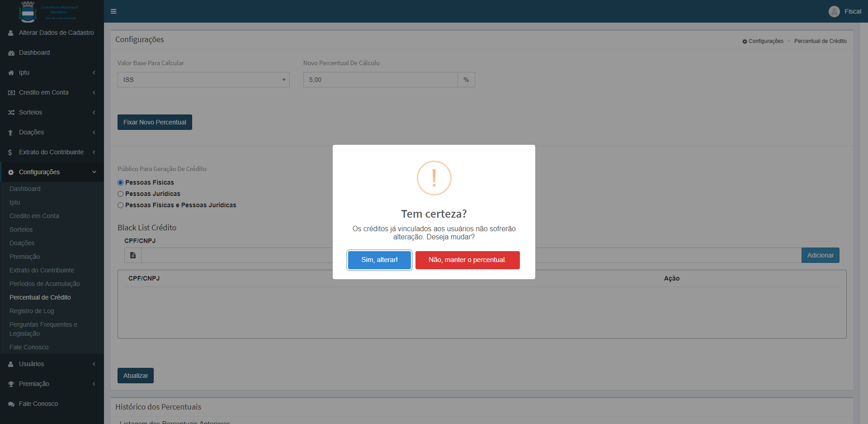The height and width of the screenshot is (424, 868).
Task: Click the municipality logo in sidebar header
Action: (28, 12)
